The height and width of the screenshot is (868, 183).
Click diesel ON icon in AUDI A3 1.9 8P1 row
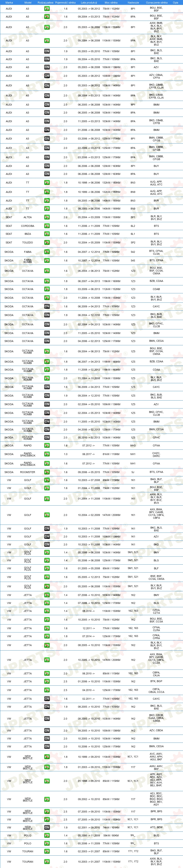[47, 51]
